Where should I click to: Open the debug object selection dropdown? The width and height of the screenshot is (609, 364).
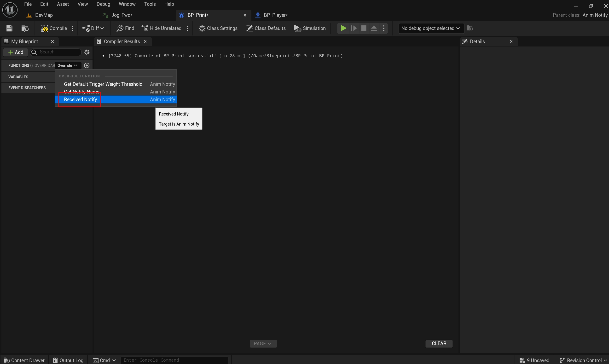tap(431, 28)
